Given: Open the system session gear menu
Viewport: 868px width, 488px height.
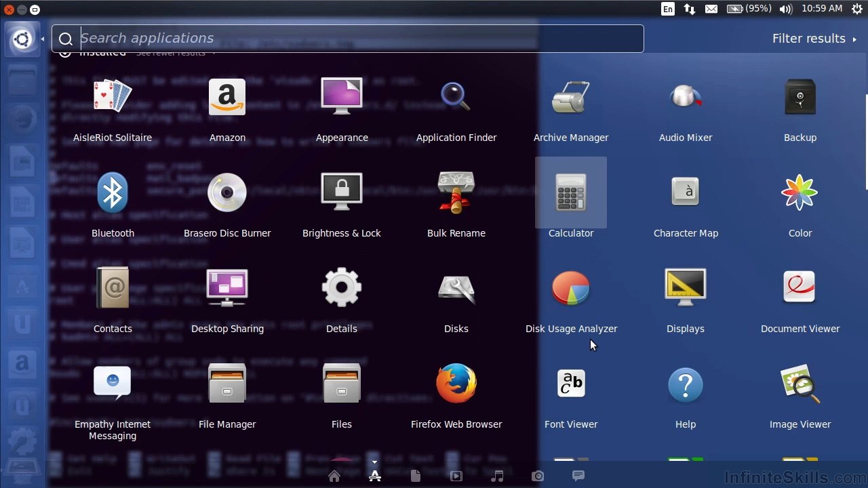Looking at the screenshot, I should tap(856, 9).
